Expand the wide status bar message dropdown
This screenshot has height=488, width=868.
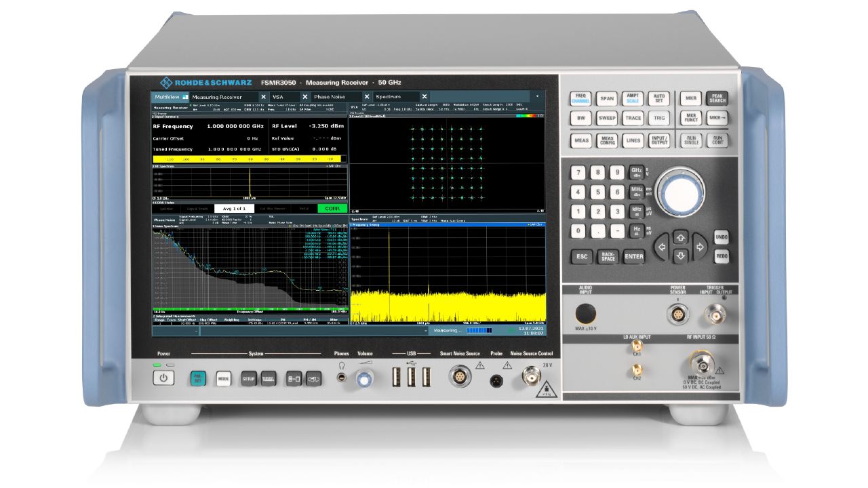(426, 331)
